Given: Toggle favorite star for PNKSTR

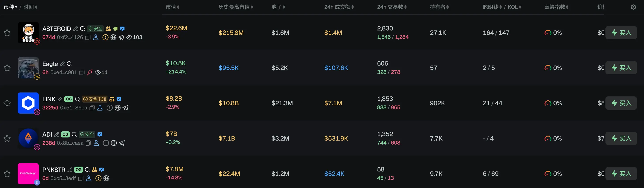Looking at the screenshot, I should coord(7,173).
